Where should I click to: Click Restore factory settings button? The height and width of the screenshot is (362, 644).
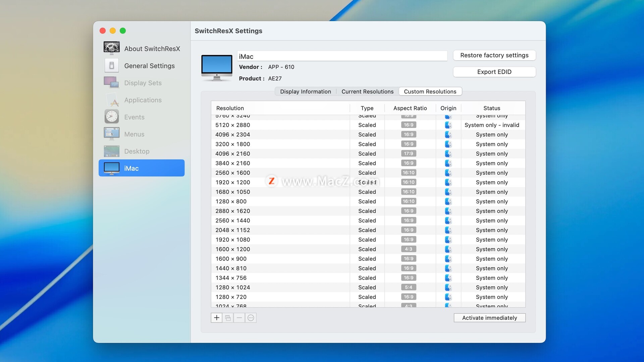[x=494, y=55]
